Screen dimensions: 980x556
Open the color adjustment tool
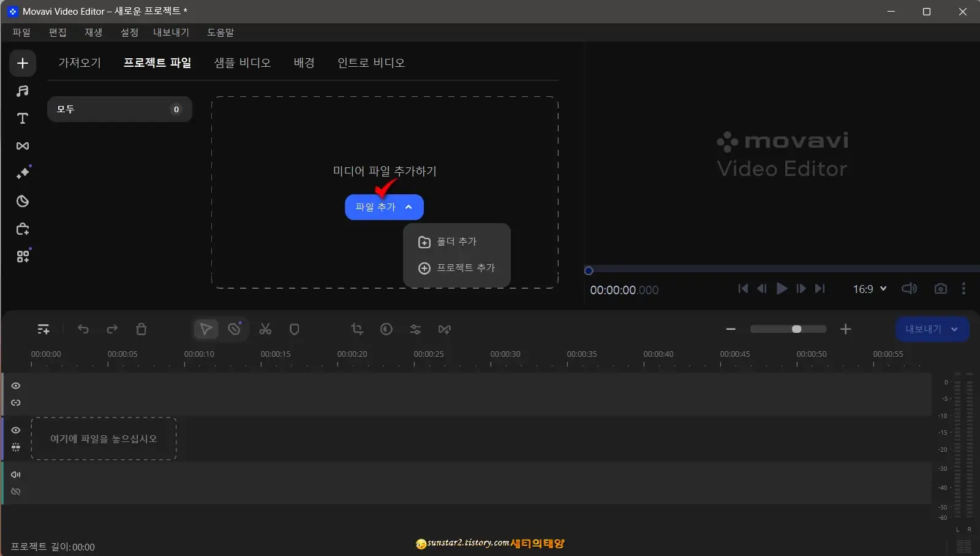coord(386,329)
